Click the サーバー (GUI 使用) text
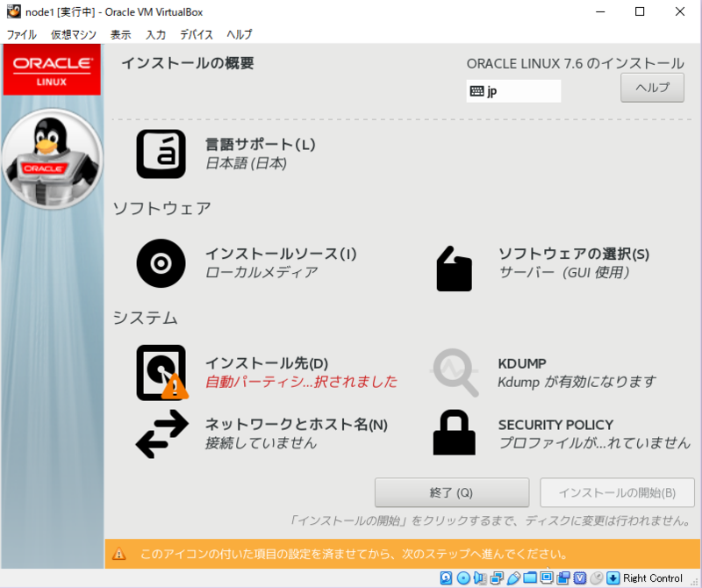702x588 pixels. point(564,272)
